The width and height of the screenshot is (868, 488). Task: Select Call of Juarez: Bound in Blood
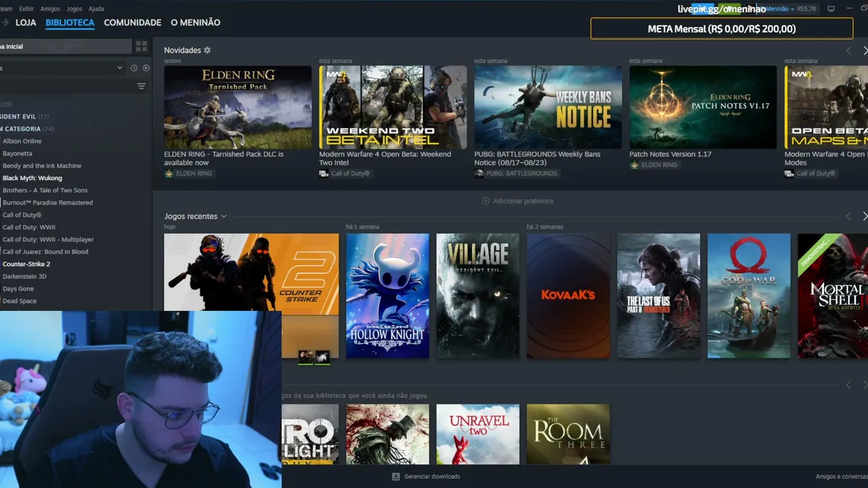pyautogui.click(x=45, y=251)
